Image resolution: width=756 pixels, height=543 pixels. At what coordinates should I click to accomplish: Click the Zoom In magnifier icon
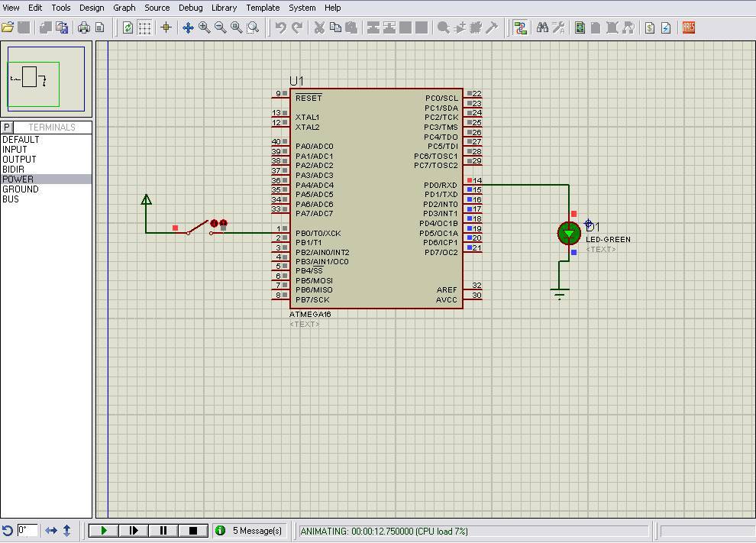pyautogui.click(x=205, y=27)
